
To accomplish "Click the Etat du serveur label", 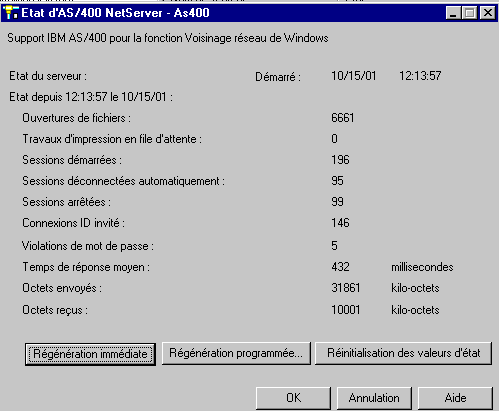I will coord(48,76).
